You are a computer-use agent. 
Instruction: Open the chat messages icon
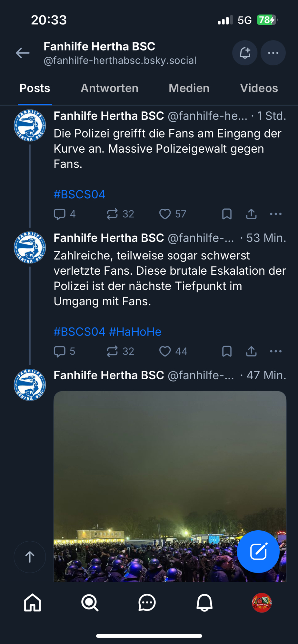pyautogui.click(x=147, y=602)
